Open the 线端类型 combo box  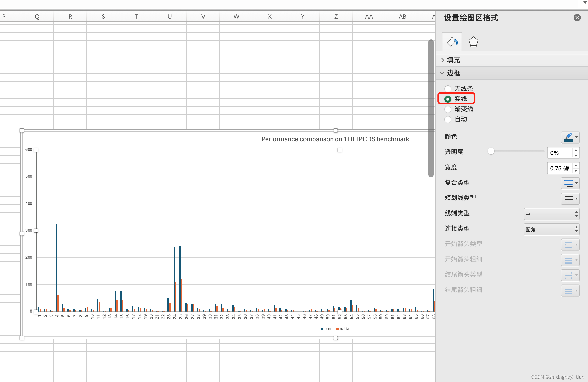[x=551, y=214]
